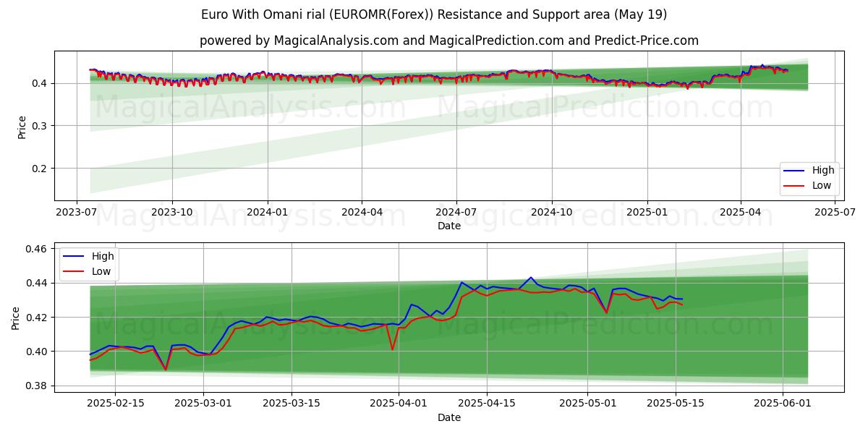This screenshot has width=868, height=434.
Task: Click the bottom chart '0.40' price tick
Action: click(38, 352)
